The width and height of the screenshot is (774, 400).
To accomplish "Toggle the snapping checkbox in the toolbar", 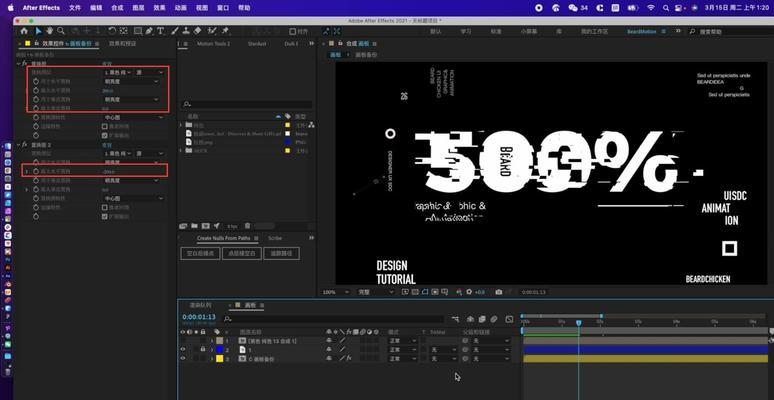I will (x=292, y=31).
